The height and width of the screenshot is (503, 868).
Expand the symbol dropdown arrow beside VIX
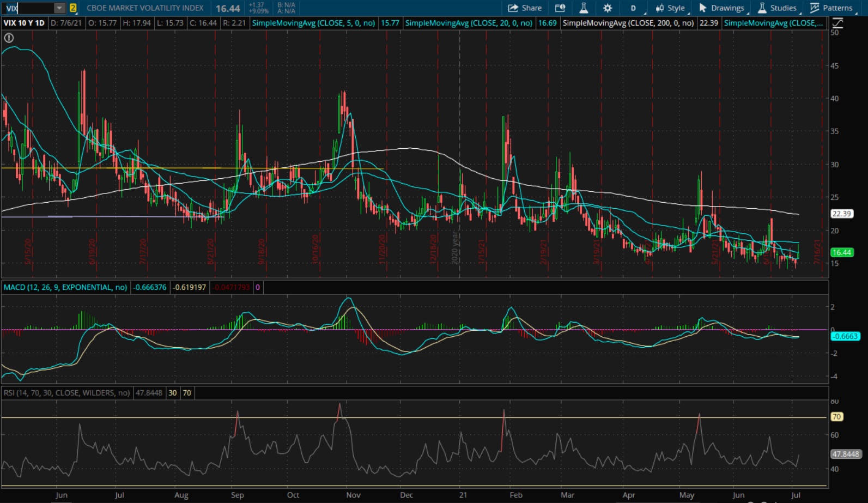(x=59, y=8)
